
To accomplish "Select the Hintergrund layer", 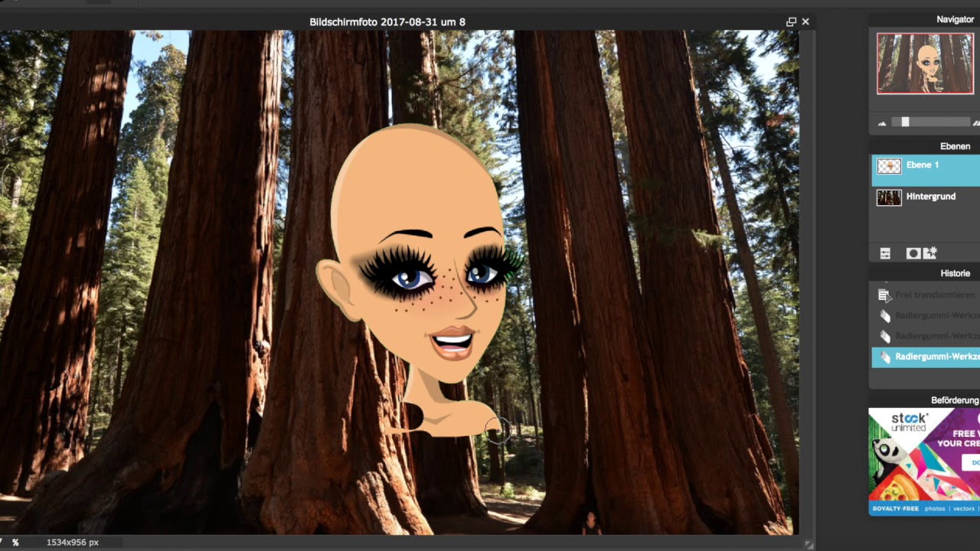I will click(926, 197).
